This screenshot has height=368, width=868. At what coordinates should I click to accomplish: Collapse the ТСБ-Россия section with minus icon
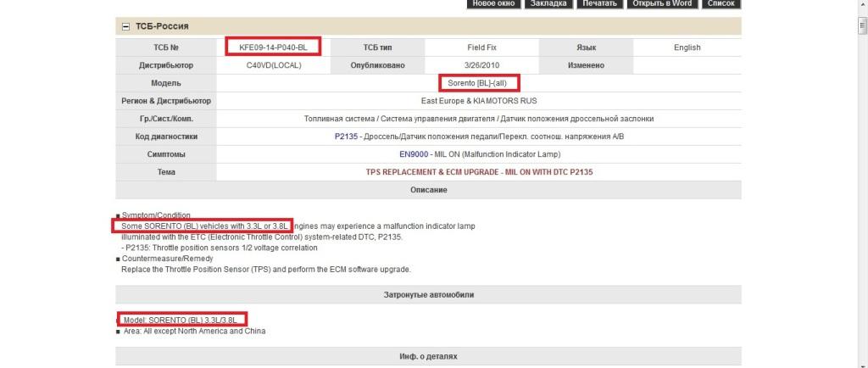[126, 26]
